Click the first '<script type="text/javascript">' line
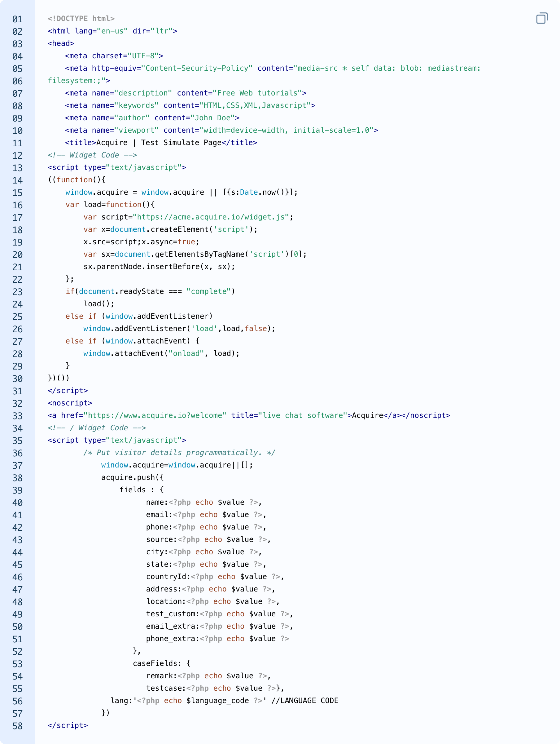 click(x=117, y=167)
